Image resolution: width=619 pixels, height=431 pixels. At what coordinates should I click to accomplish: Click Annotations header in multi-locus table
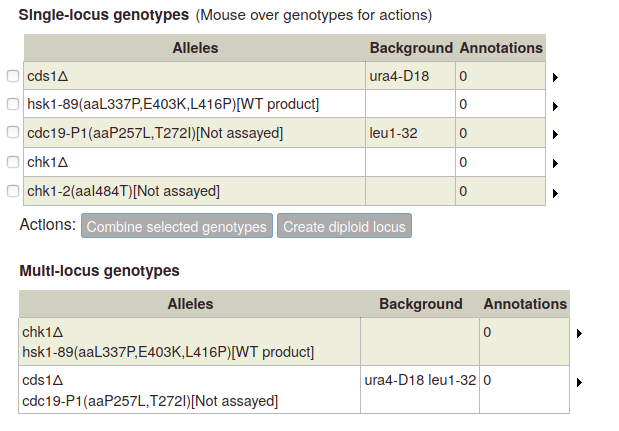525,304
